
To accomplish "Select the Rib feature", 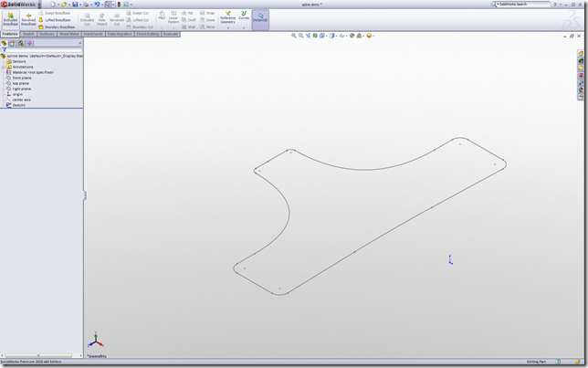I will point(187,13).
